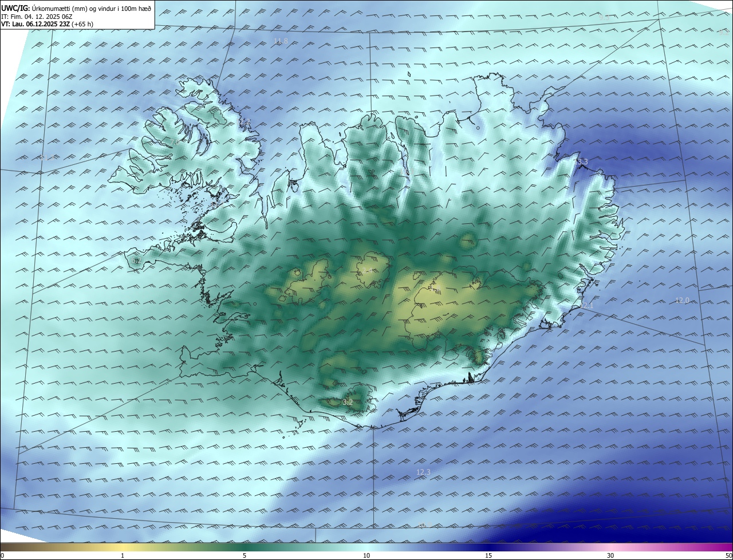The width and height of the screenshot is (733, 560).
Task: Select the 1 tick on the color scale
Action: coord(123,555)
